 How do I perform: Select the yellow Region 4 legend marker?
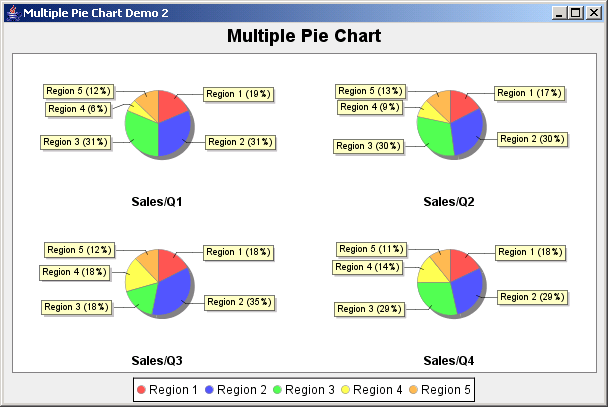coord(346,389)
